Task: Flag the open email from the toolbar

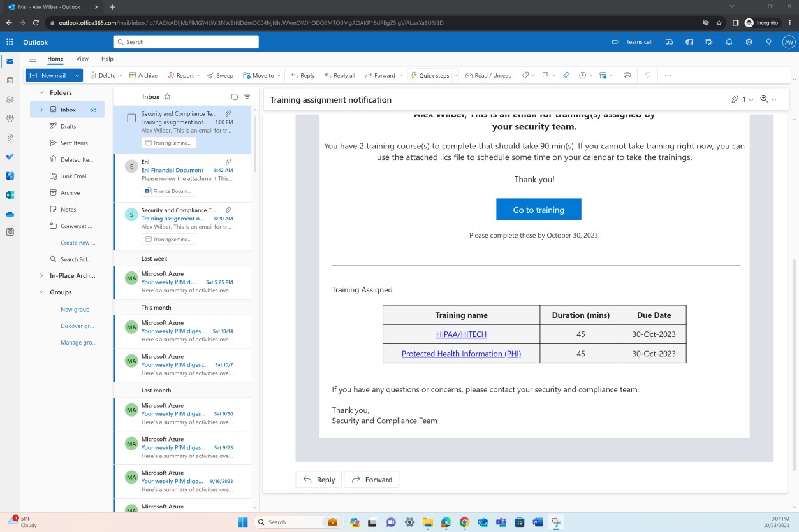Action: tap(545, 75)
